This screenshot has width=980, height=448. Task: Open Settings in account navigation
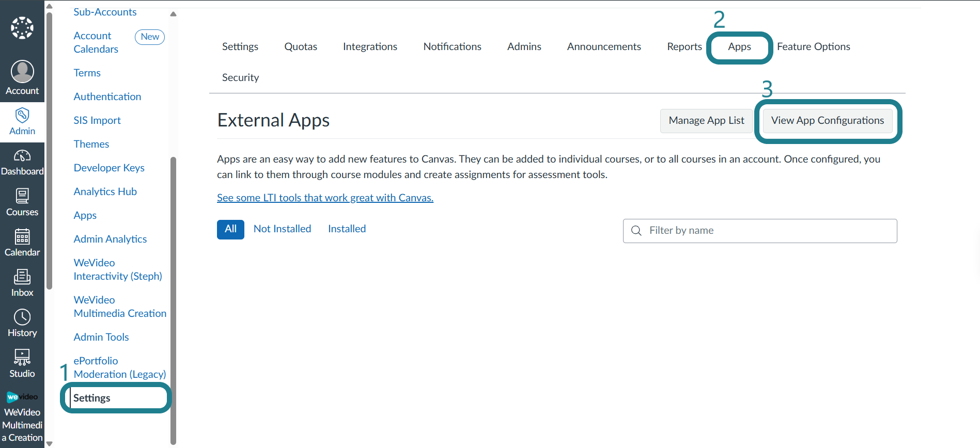[x=91, y=398]
